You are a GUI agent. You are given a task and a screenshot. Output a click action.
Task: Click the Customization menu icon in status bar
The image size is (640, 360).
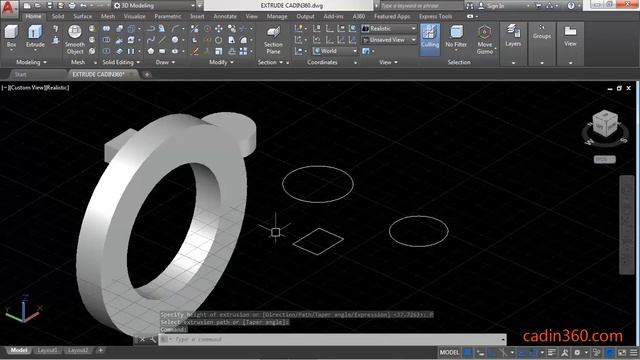point(633,352)
